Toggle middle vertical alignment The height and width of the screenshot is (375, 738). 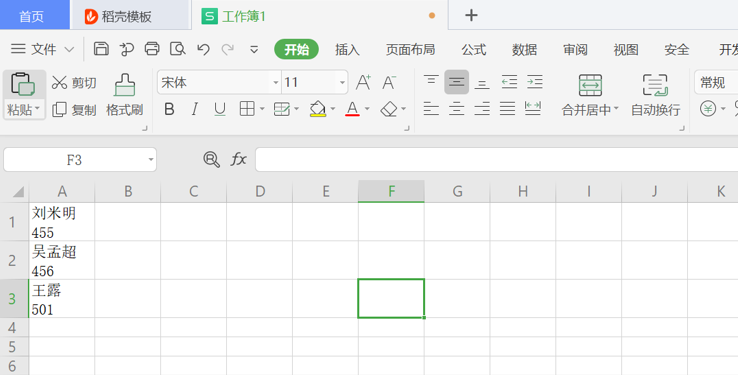456,82
